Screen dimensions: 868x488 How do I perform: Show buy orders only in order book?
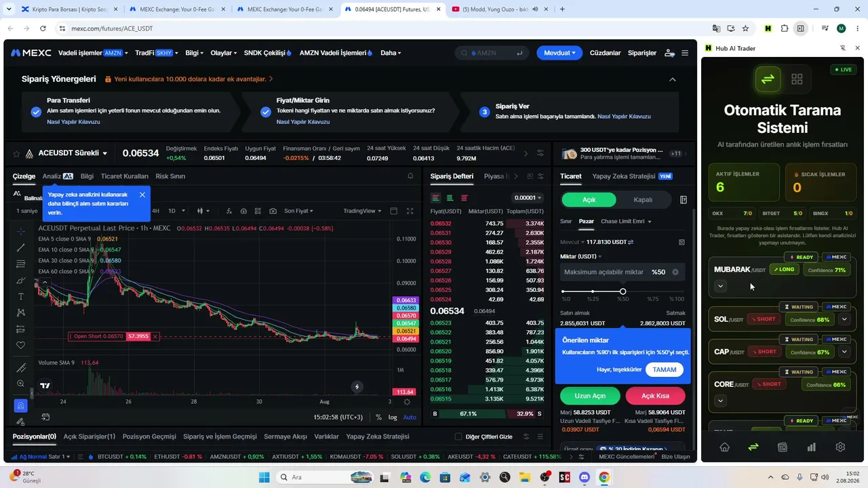point(450,198)
